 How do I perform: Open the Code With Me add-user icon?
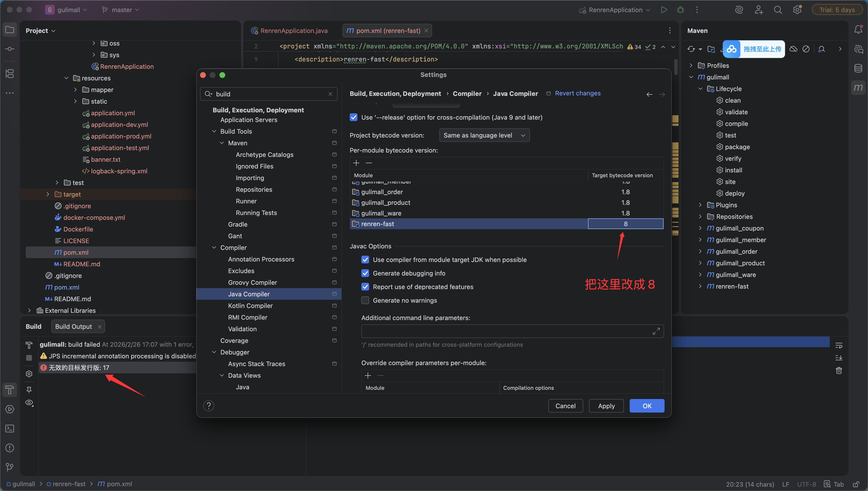pyautogui.click(x=759, y=10)
